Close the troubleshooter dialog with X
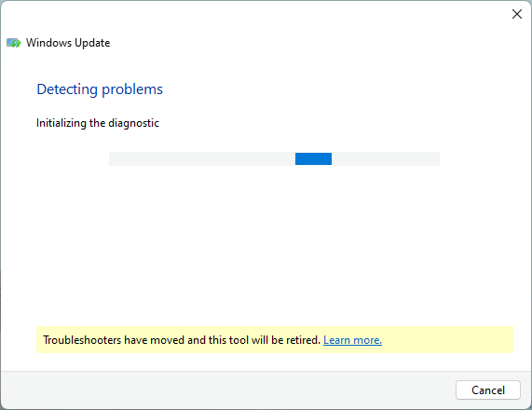Viewport: 532px width, 410px height. pyautogui.click(x=517, y=14)
